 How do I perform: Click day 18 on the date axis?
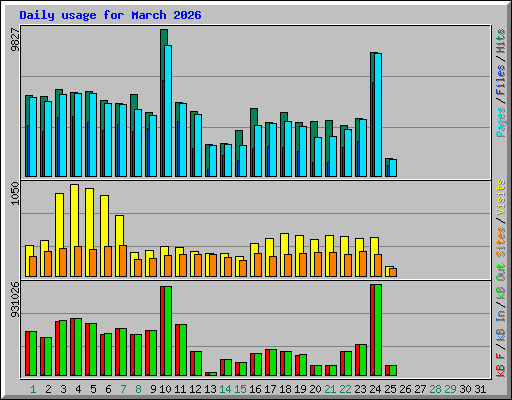coord(285,389)
